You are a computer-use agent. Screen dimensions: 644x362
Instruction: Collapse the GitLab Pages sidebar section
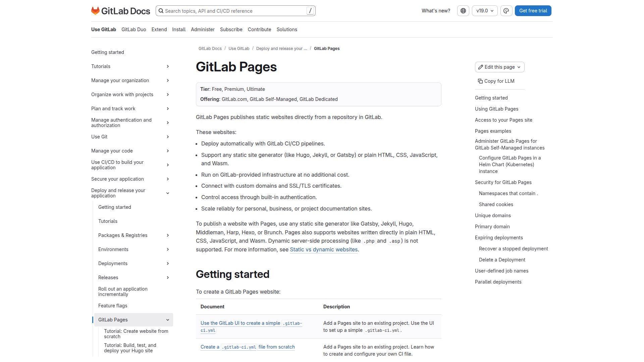coord(167,319)
